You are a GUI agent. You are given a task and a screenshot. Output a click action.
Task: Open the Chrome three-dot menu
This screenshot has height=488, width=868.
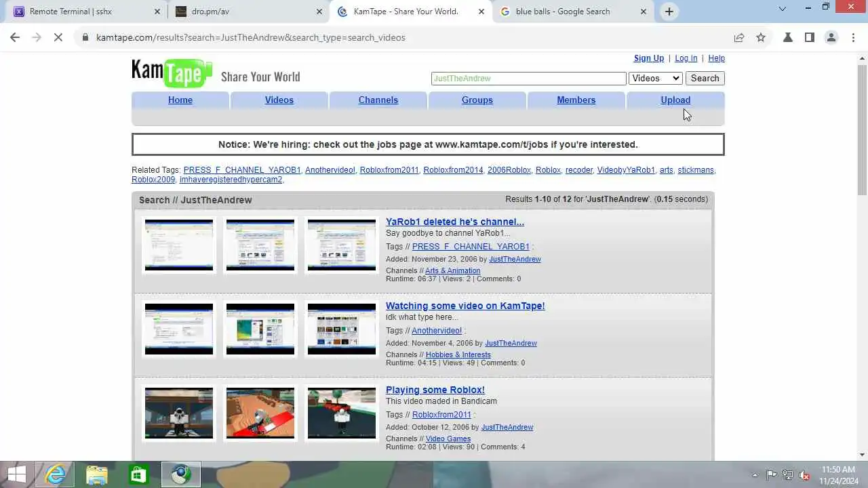[x=853, y=37]
